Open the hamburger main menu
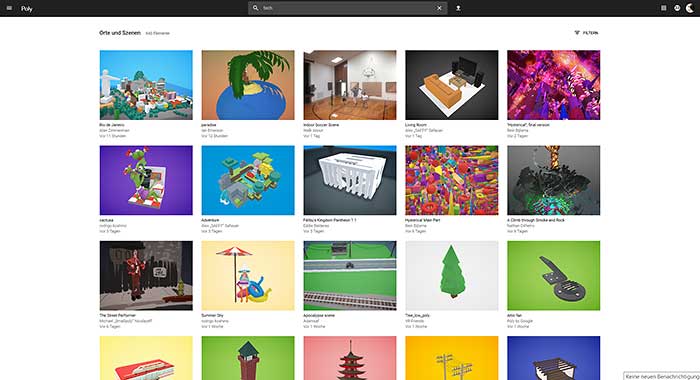This screenshot has width=700, height=380. pos(9,8)
